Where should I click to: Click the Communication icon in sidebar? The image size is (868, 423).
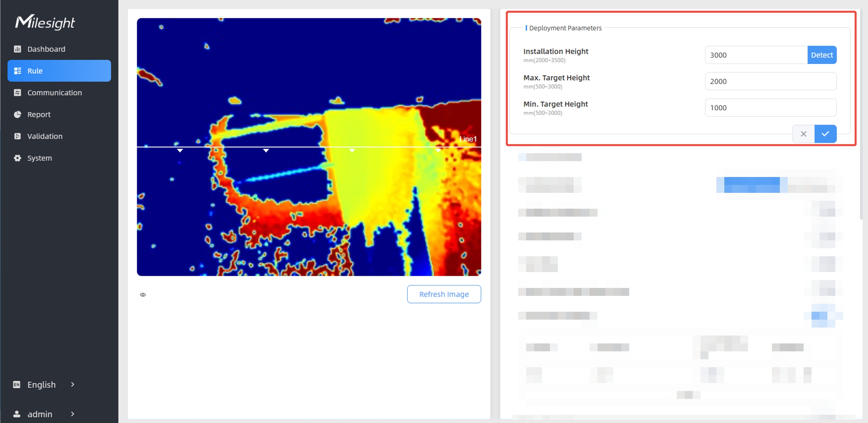[18, 92]
